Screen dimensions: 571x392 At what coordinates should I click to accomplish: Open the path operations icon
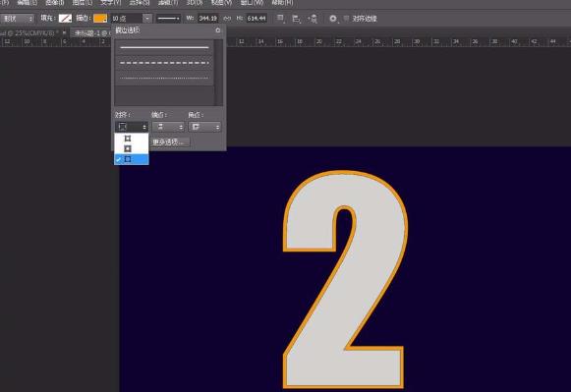281,19
